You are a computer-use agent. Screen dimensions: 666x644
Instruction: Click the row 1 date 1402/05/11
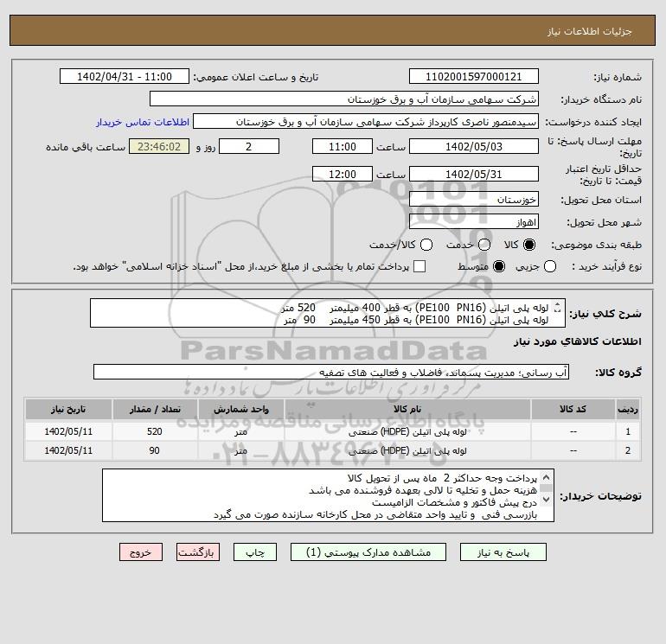(68, 431)
